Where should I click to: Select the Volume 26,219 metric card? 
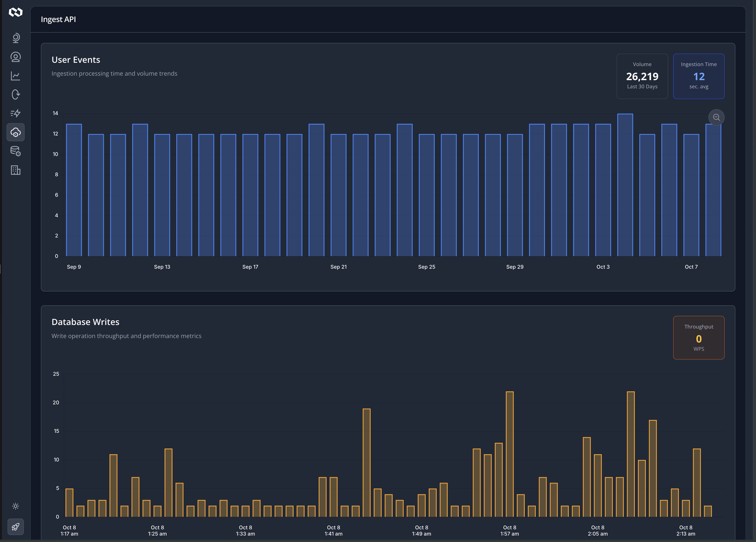point(642,76)
